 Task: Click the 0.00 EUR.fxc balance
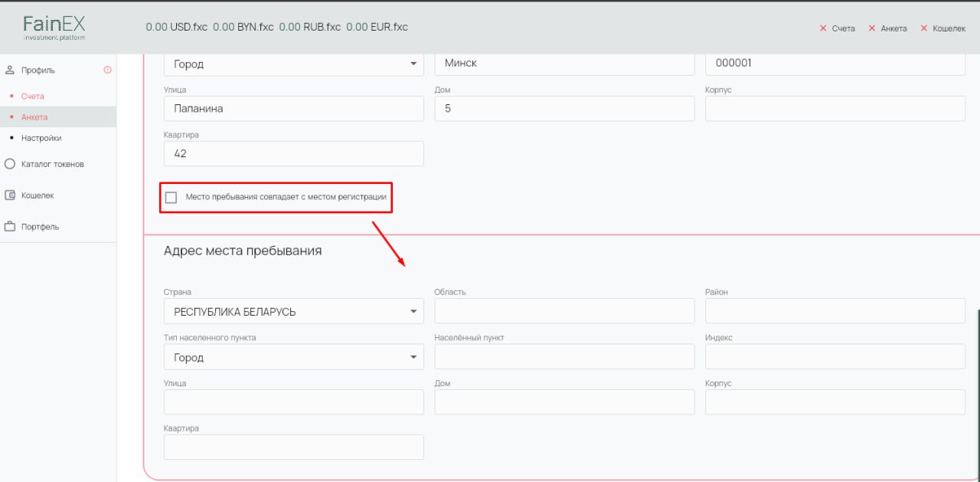click(x=377, y=27)
